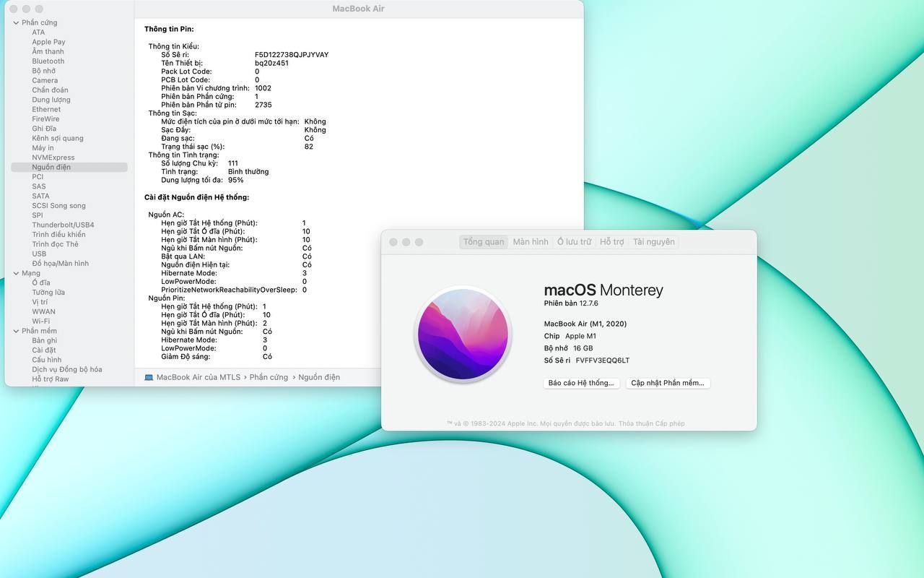Open Trình đọc Thẻ in the sidebar
Viewport: 924px width, 578px height.
pos(55,244)
